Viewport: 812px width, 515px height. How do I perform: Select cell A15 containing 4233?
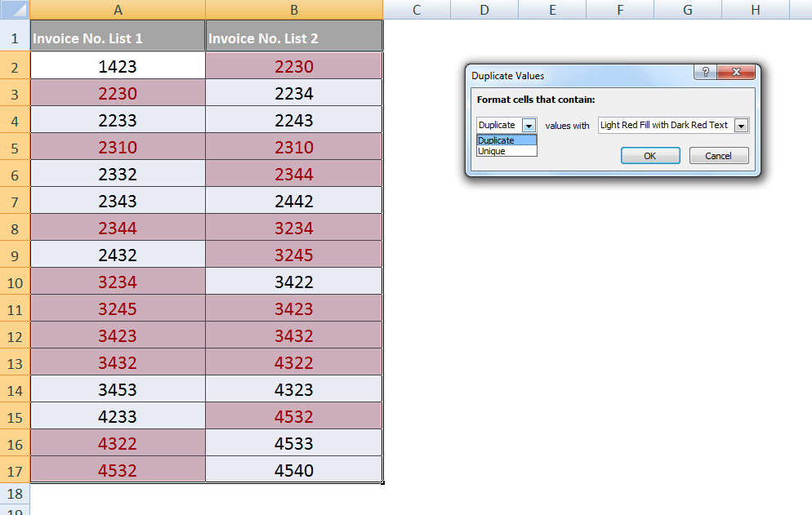coord(118,415)
